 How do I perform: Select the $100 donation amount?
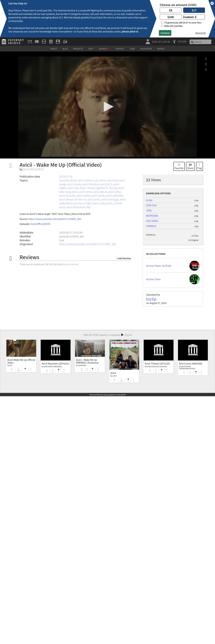pos(170,17)
